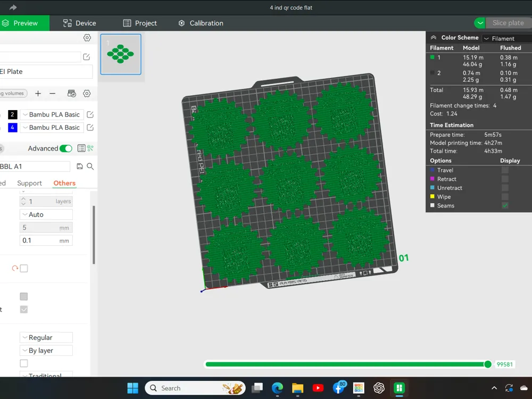The image size is (532, 399).
Task: Edit filament 4 Bambu PLA Basic preset
Action: tap(90, 128)
